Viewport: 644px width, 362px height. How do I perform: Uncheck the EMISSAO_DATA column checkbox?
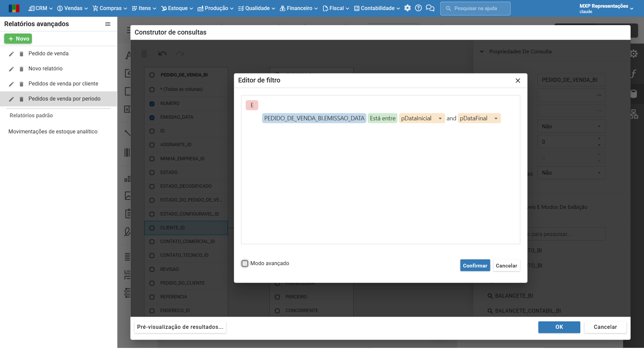coord(152,117)
